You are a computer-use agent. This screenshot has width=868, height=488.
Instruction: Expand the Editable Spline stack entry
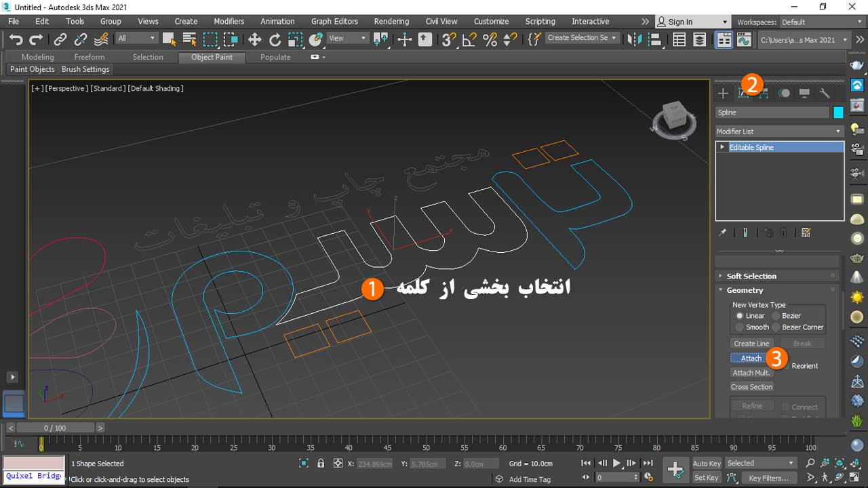pos(722,147)
